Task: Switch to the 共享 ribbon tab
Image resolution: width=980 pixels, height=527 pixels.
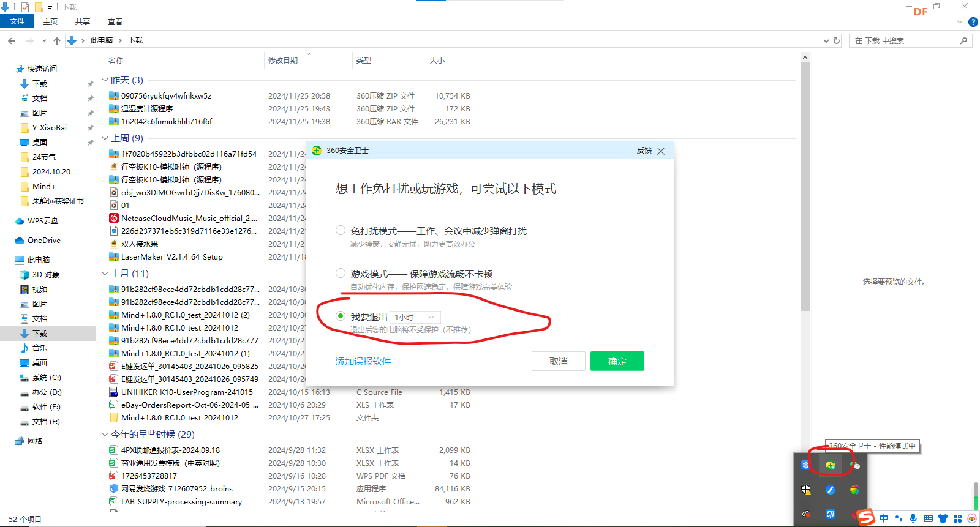Action: (83, 21)
